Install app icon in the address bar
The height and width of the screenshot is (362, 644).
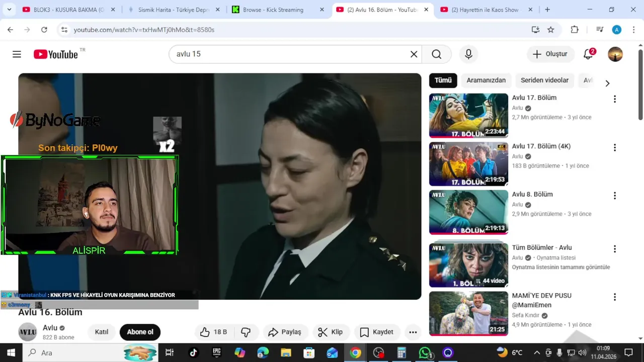[535, 30]
